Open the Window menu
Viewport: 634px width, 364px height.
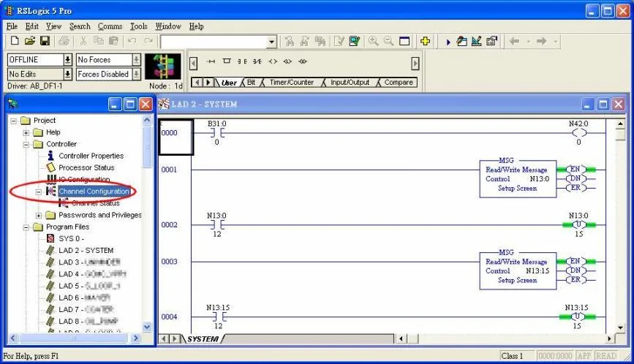pos(168,26)
